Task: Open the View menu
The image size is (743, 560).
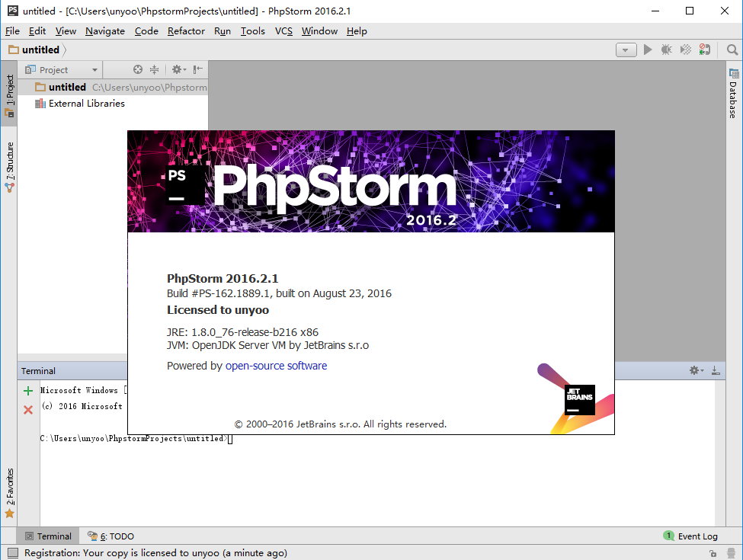Action: pyautogui.click(x=66, y=31)
